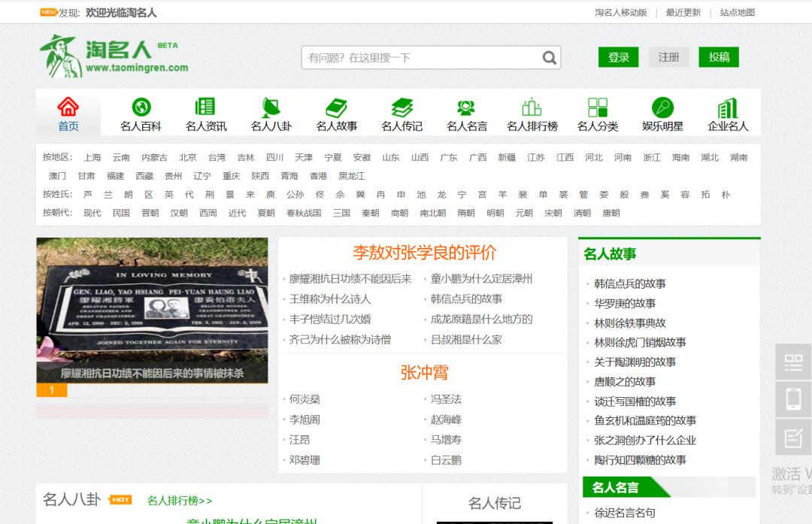
Task: Open 名人故事 using its book icon
Action: point(335,107)
